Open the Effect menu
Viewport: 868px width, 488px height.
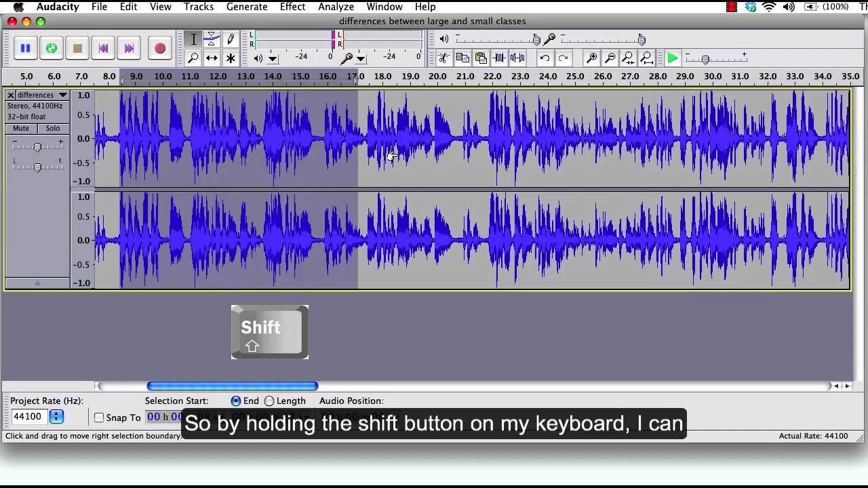pyautogui.click(x=292, y=7)
